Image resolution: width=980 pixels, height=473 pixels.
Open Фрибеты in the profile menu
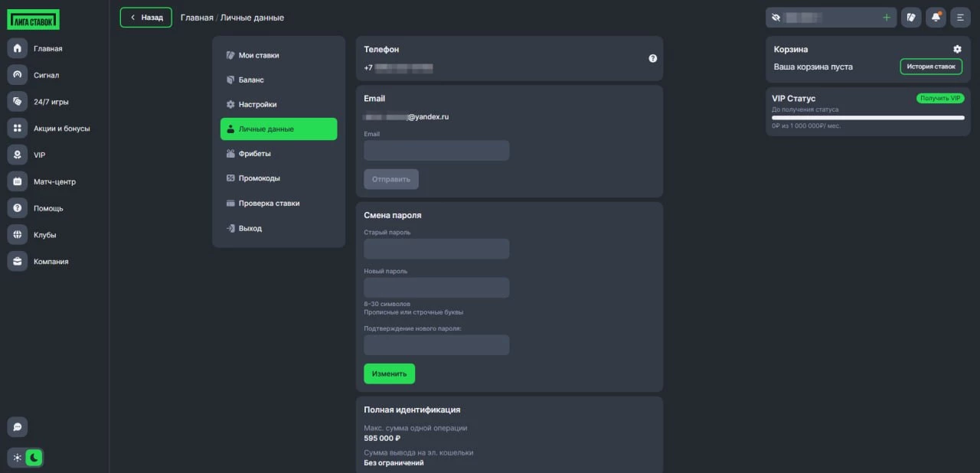279,154
